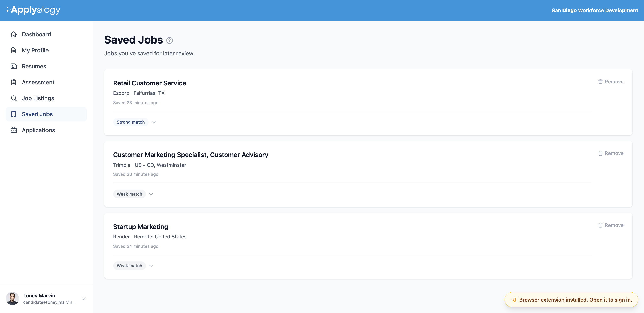Click Toney Marvin's avatar photo
The height and width of the screenshot is (313, 644).
pos(12,298)
